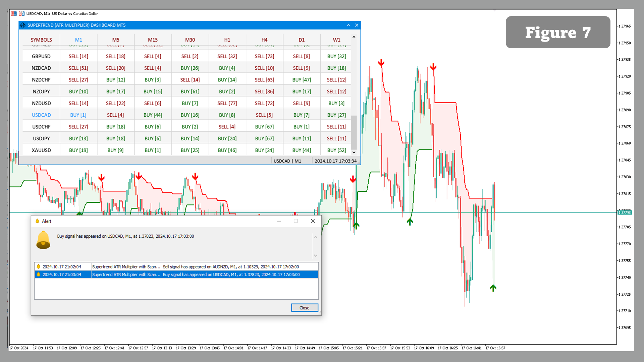Collapse the Supertrend dashboard with the chevron
Image resolution: width=644 pixels, height=362 pixels.
pyautogui.click(x=348, y=25)
